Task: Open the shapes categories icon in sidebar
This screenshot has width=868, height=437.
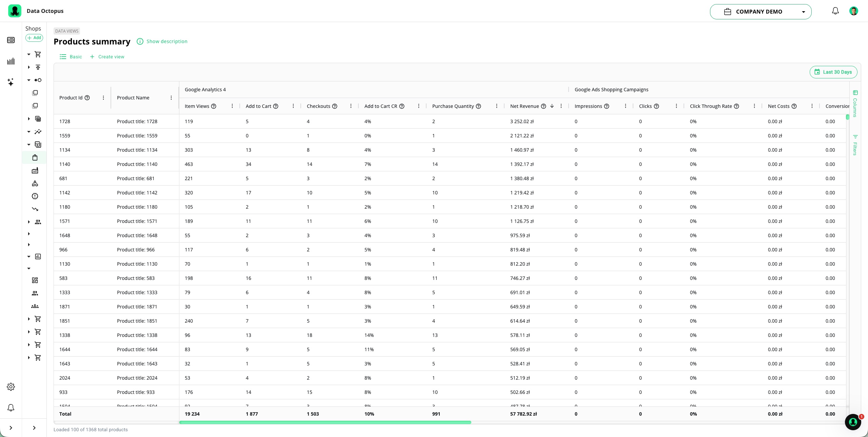Action: tap(35, 184)
